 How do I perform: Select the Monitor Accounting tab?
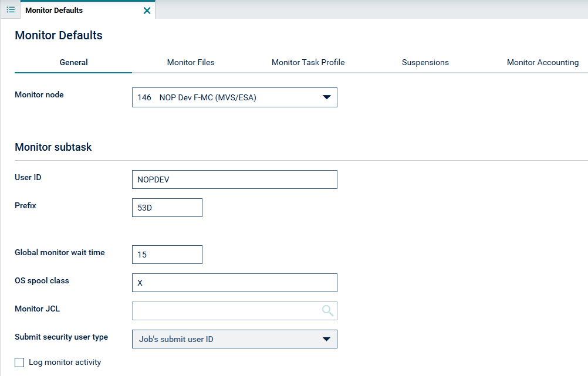[543, 62]
